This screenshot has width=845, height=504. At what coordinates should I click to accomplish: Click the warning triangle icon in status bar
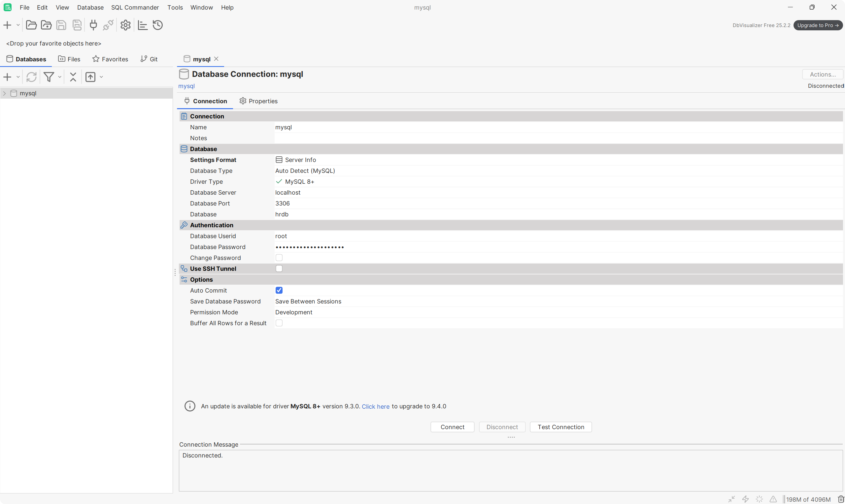(x=773, y=499)
